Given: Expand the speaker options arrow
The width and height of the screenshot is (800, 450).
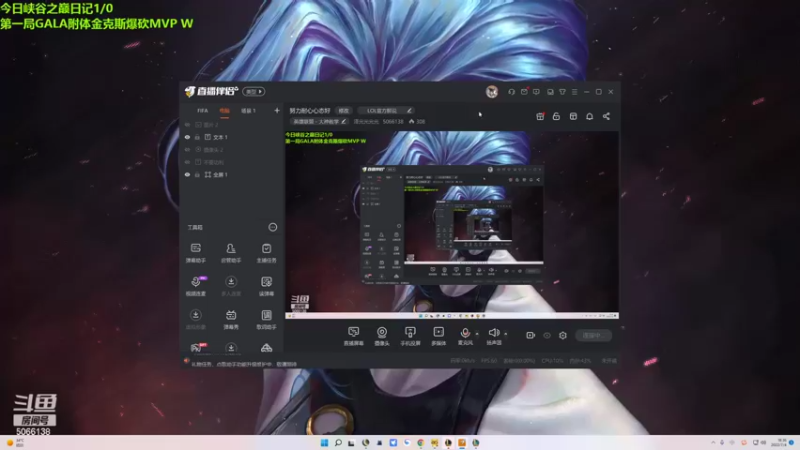Looking at the screenshot, I should tap(506, 334).
